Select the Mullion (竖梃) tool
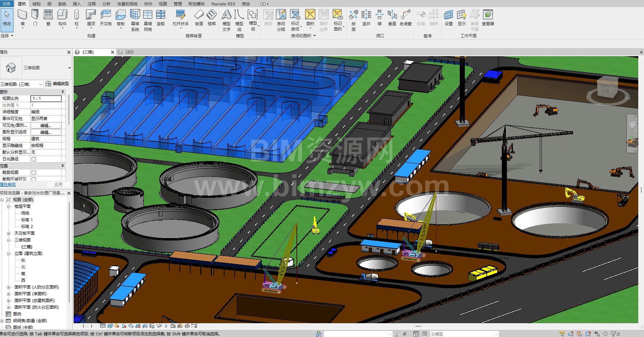The width and height of the screenshot is (644, 337). [161, 18]
